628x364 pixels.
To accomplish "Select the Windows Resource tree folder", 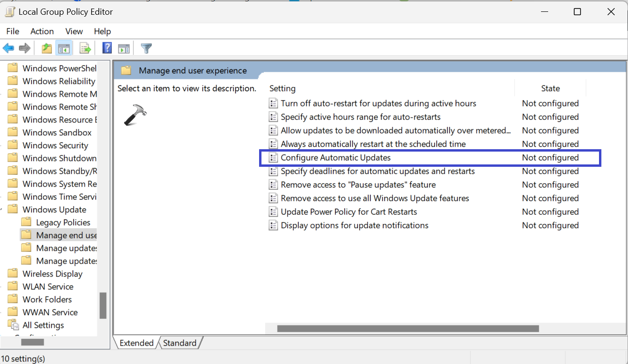I will [x=59, y=120].
